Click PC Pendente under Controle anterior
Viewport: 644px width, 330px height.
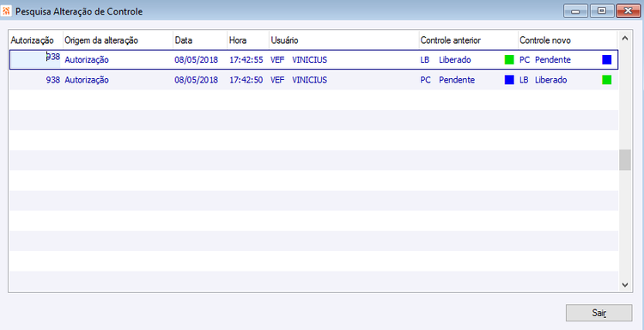tap(447, 80)
